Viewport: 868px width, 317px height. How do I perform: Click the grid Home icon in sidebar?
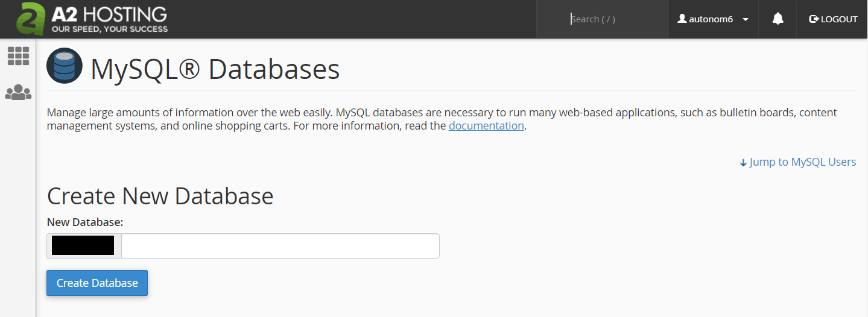tap(18, 56)
